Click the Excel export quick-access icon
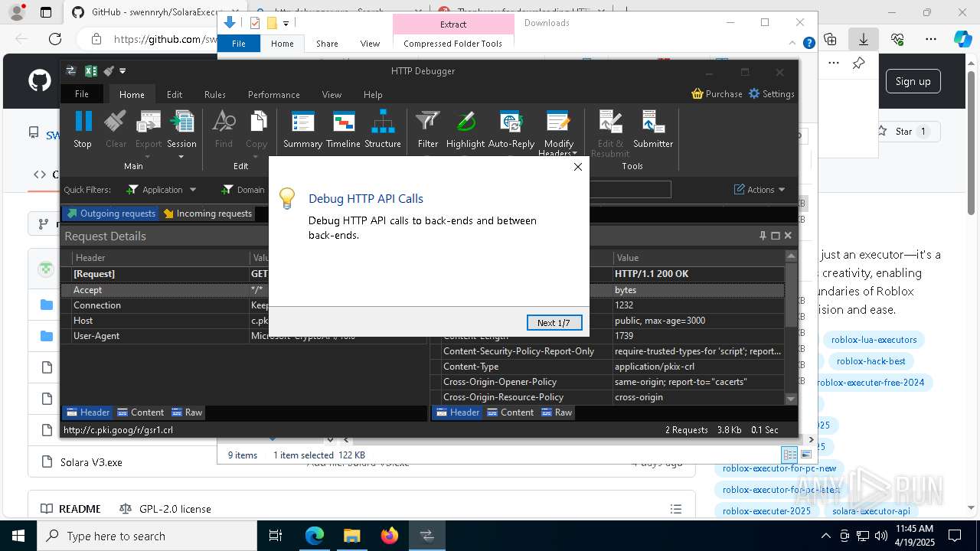 90,71
